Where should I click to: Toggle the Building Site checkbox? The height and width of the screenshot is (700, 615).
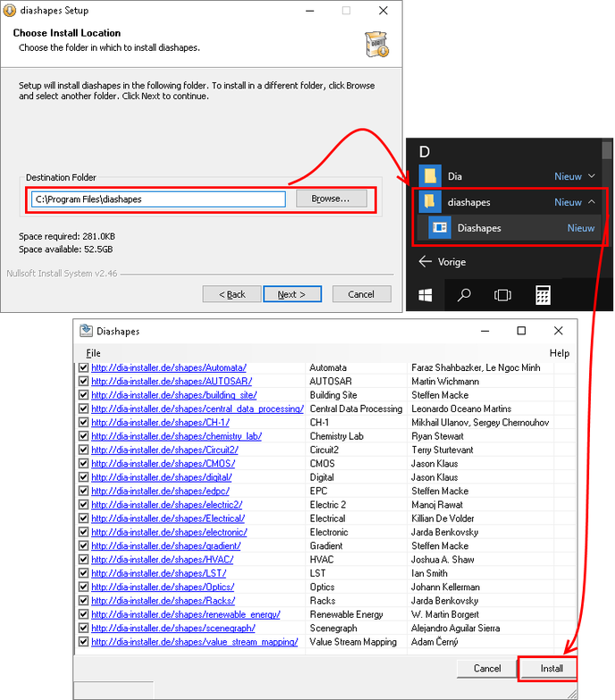pyautogui.click(x=83, y=395)
